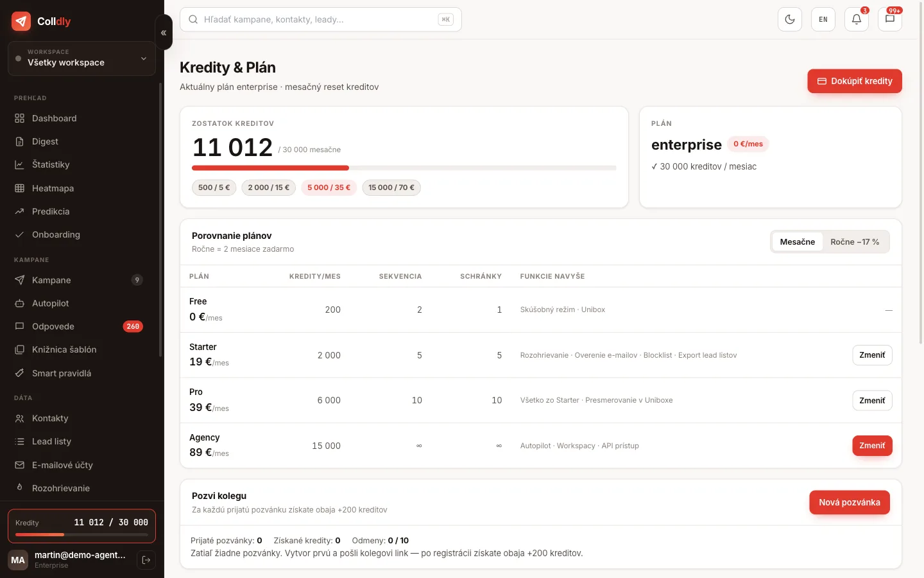The width and height of the screenshot is (924, 578).
Task: Focus the search campaigns input field
Action: [x=321, y=19]
